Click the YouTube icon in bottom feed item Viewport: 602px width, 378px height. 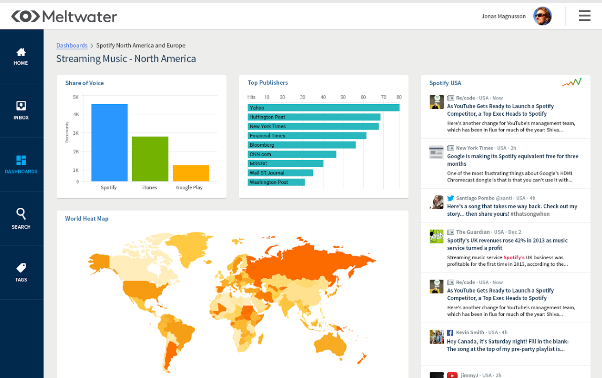coord(452,375)
